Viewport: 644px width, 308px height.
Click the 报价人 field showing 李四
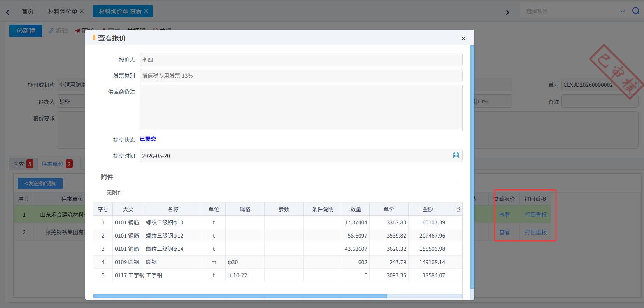(301, 59)
